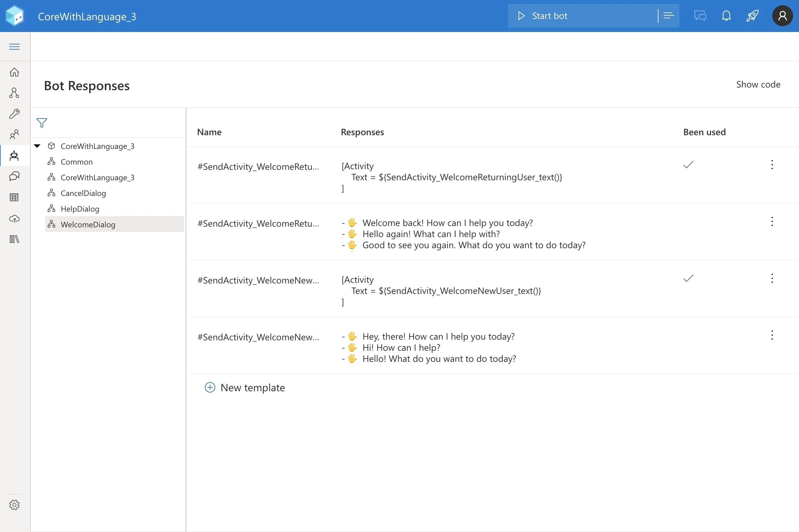Toggle the hamburger navigation menu
Screen dimensions: 799x532
click(x=14, y=47)
